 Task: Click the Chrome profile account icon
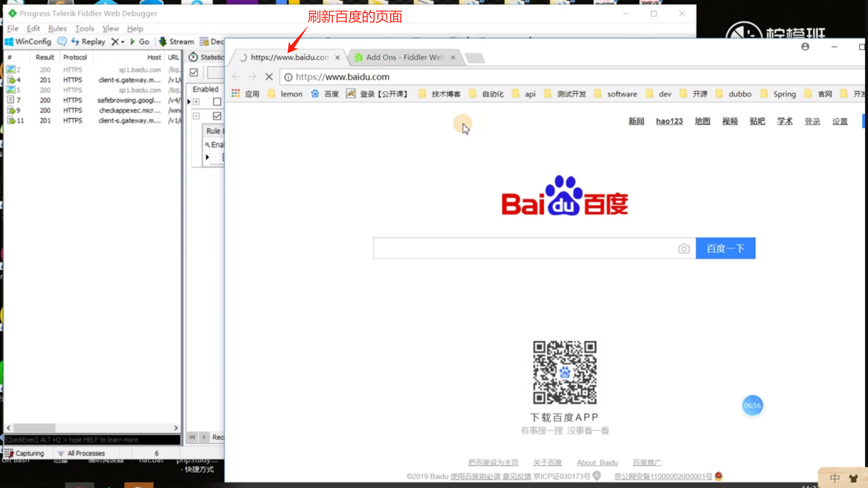pos(805,47)
